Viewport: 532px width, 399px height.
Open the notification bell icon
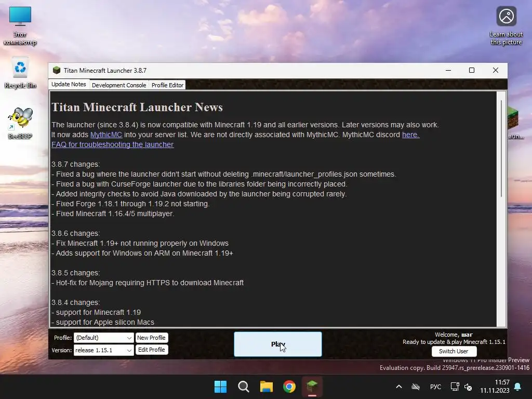[518, 387]
